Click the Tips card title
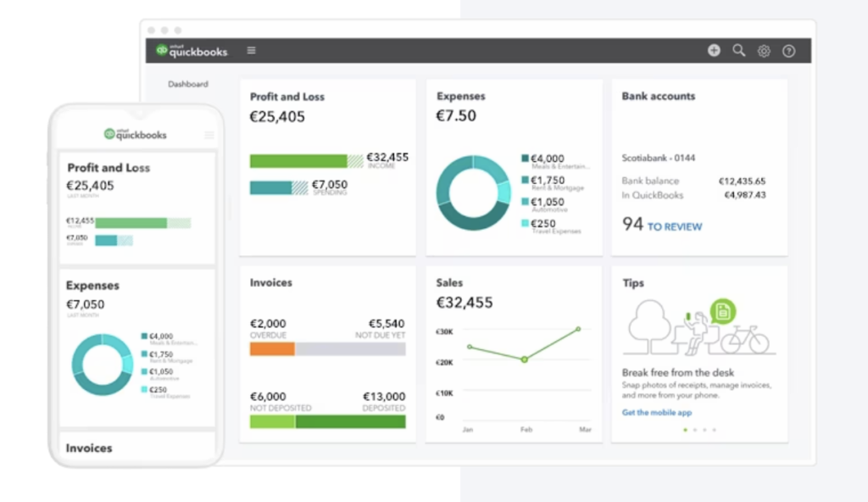This screenshot has height=502, width=868. click(632, 283)
